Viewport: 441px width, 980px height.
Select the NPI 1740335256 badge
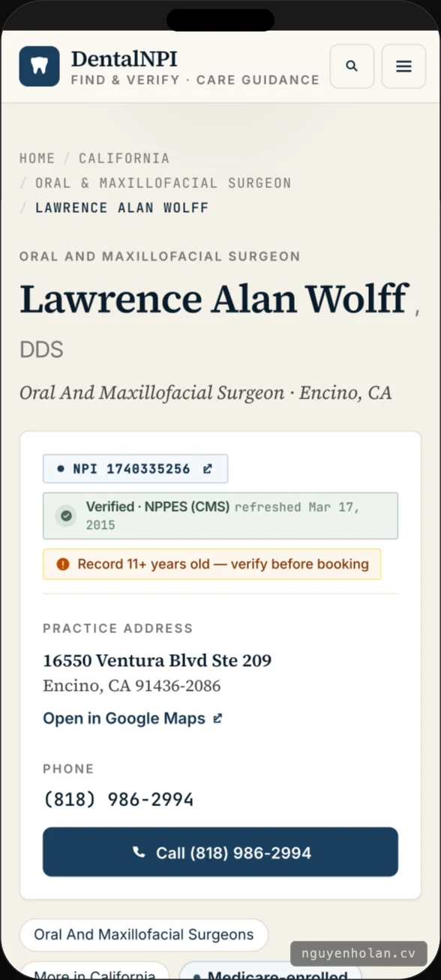pyautogui.click(x=135, y=469)
